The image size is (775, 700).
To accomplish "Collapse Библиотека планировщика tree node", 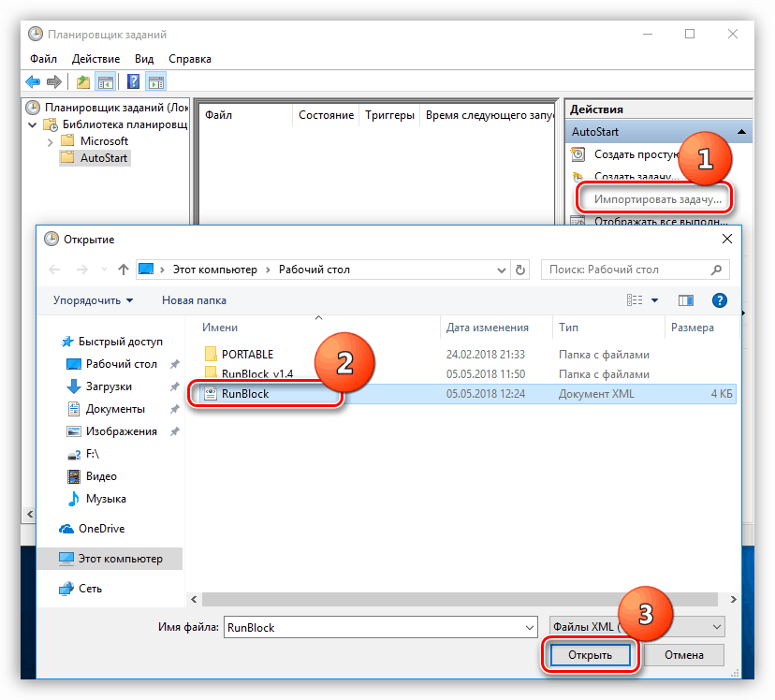I will click(33, 125).
